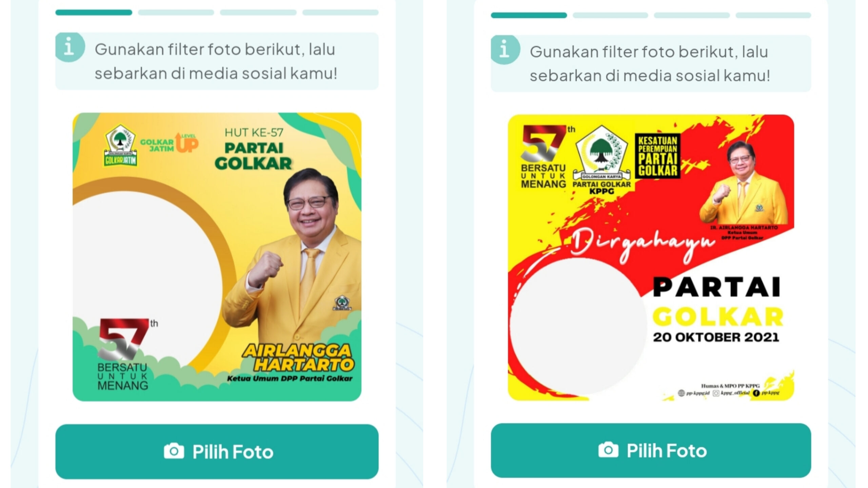
Task: Click the Instagram icon near kppg_official
Action: click(x=716, y=393)
